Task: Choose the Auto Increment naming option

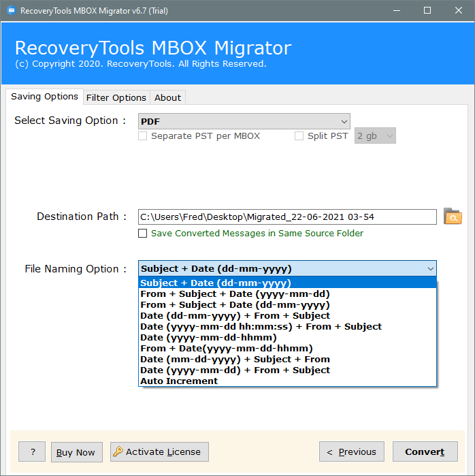Action: (x=287, y=381)
